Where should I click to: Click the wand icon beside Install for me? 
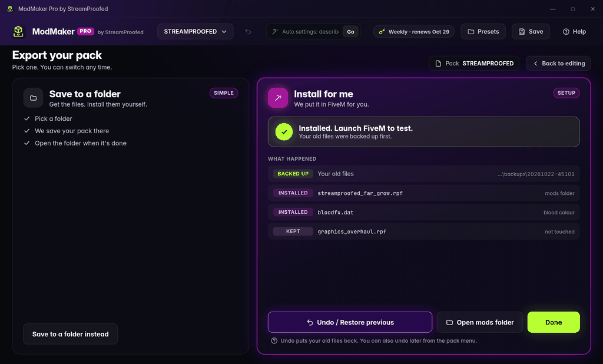[278, 98]
